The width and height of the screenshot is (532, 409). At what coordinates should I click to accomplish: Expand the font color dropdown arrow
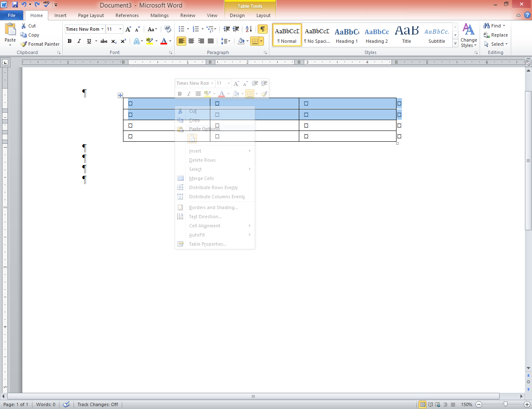(169, 41)
